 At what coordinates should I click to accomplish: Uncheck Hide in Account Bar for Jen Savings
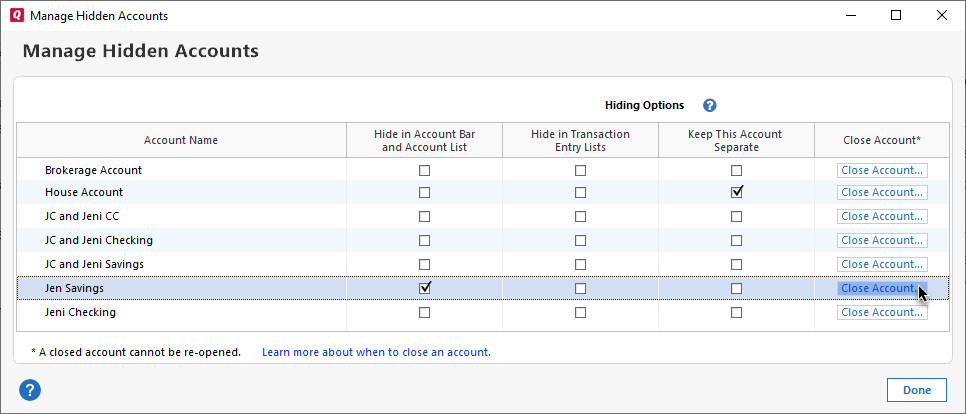[425, 288]
